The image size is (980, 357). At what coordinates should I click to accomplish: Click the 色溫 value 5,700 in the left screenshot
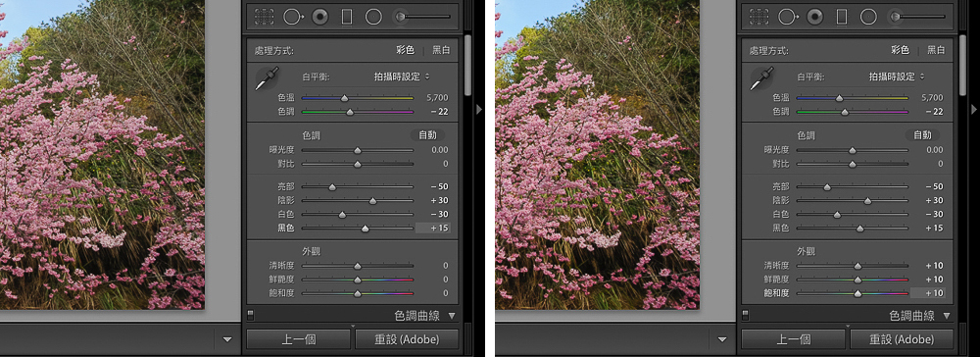[x=437, y=98]
